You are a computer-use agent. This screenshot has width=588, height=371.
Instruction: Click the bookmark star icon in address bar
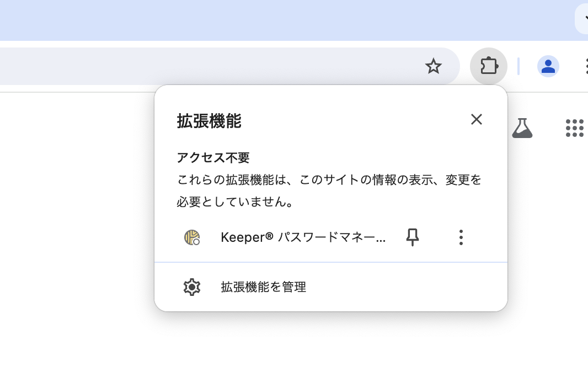point(434,66)
